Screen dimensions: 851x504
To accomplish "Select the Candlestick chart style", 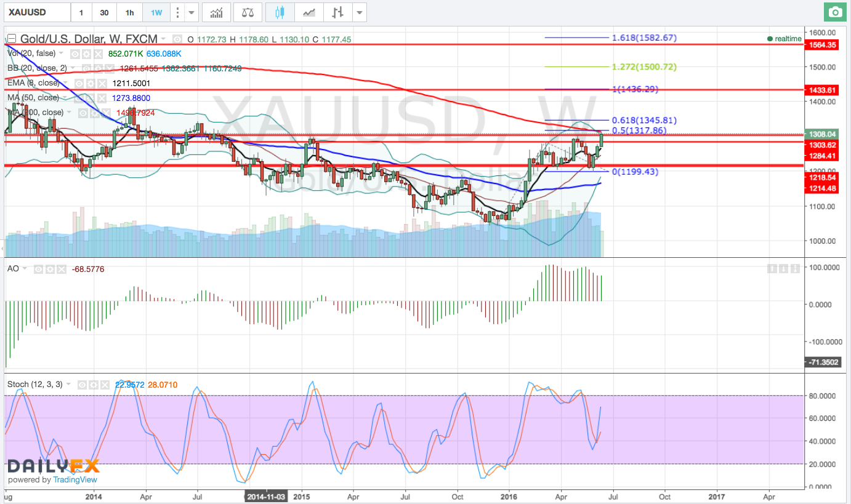I will (280, 12).
